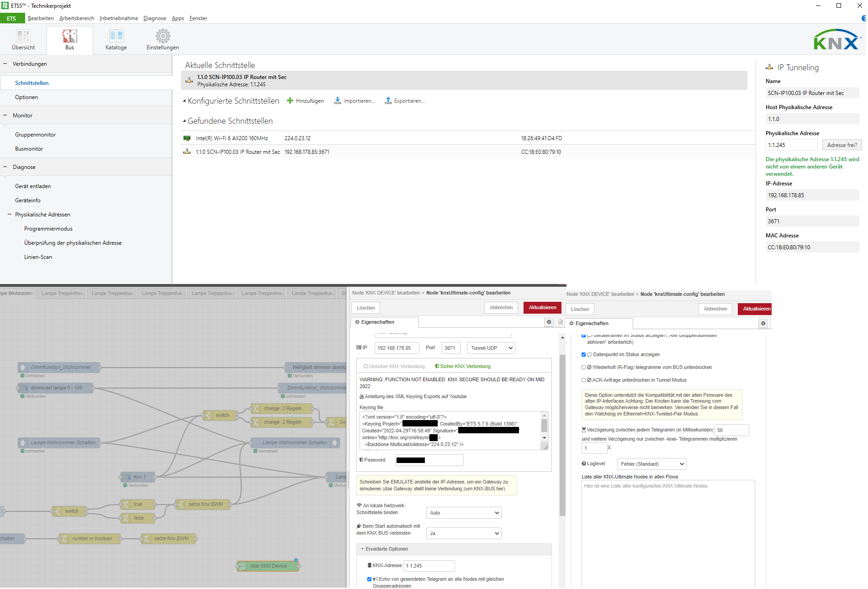Open the Arbeitsbereich menu
This screenshot has width=868, height=589.
point(77,18)
